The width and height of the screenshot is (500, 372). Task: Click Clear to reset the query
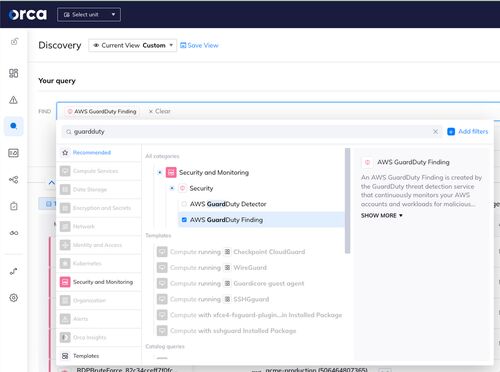coord(159,111)
